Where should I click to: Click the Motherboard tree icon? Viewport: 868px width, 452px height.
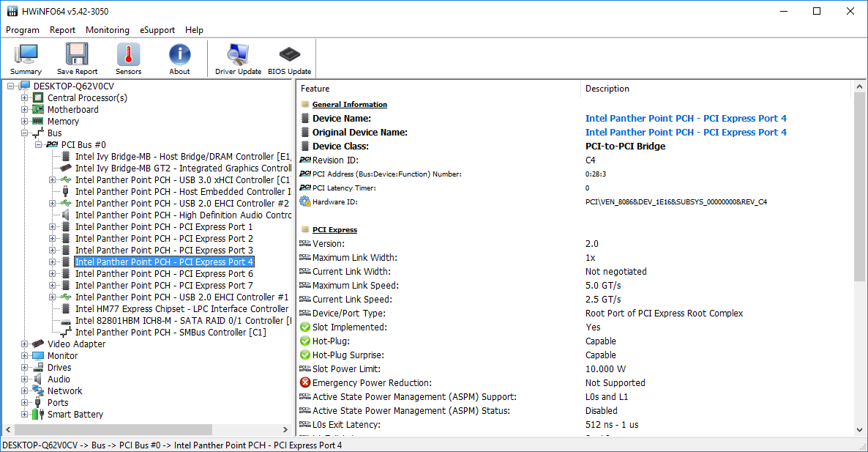(38, 110)
